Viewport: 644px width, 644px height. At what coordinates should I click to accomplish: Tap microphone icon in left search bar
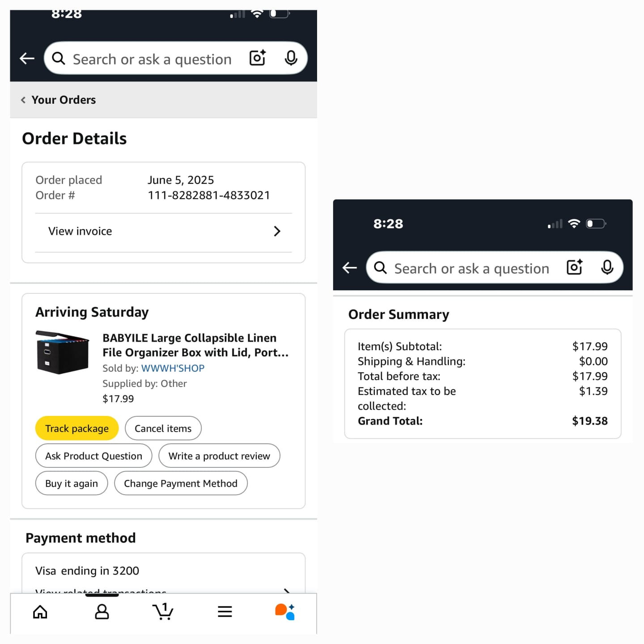tap(291, 58)
